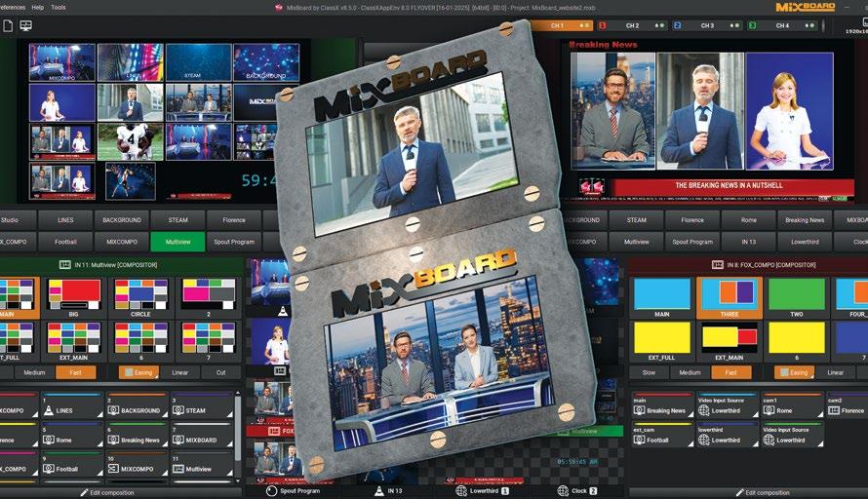This screenshot has width=868, height=499.
Task: Click pencil icon of left Edit composition
Action: (x=84, y=492)
